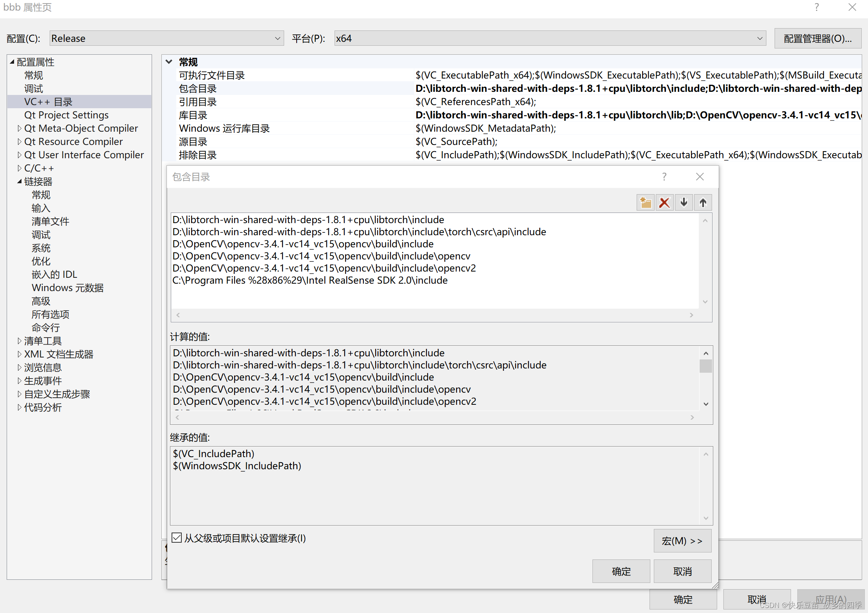Viewport: 868px width, 613px height.
Task: Collapse the 配置属性 tree node
Action: click(12, 62)
